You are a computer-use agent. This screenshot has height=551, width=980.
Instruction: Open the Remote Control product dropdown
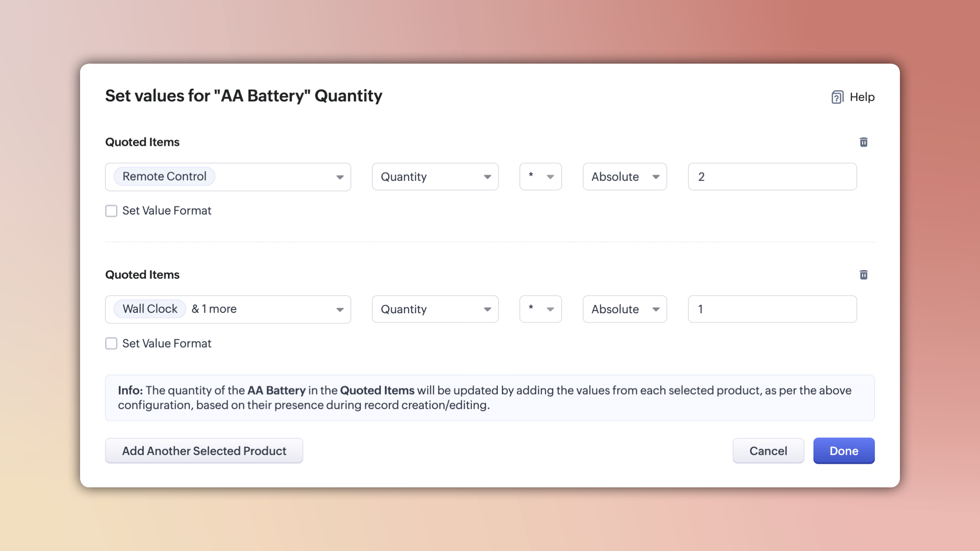coord(339,177)
